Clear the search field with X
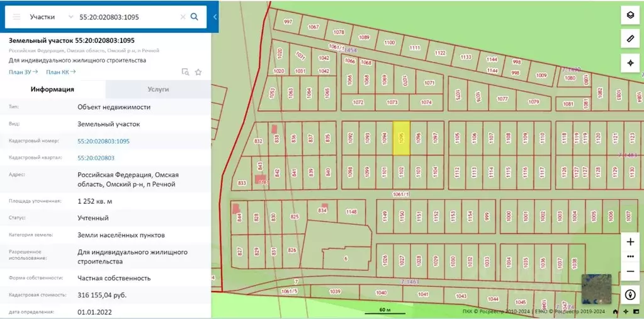Screen dimensions: 644x319 pos(183,17)
